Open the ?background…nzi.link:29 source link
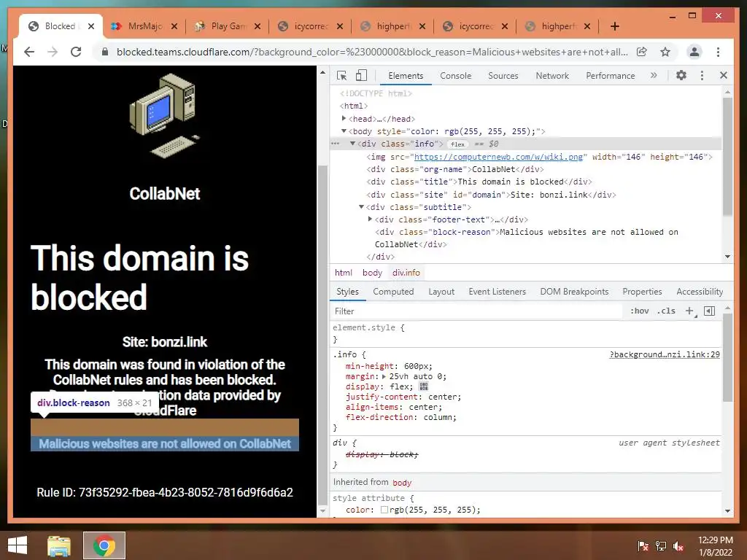 [665, 354]
